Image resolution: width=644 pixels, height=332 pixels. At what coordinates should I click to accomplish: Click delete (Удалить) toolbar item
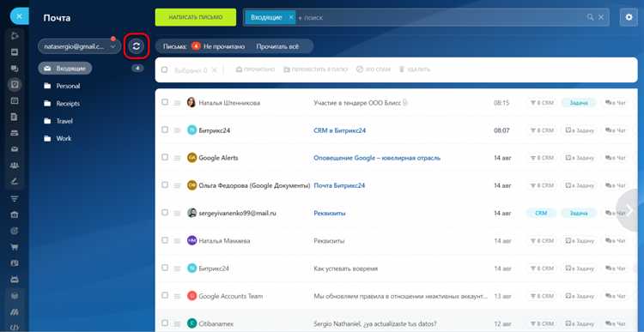415,69
